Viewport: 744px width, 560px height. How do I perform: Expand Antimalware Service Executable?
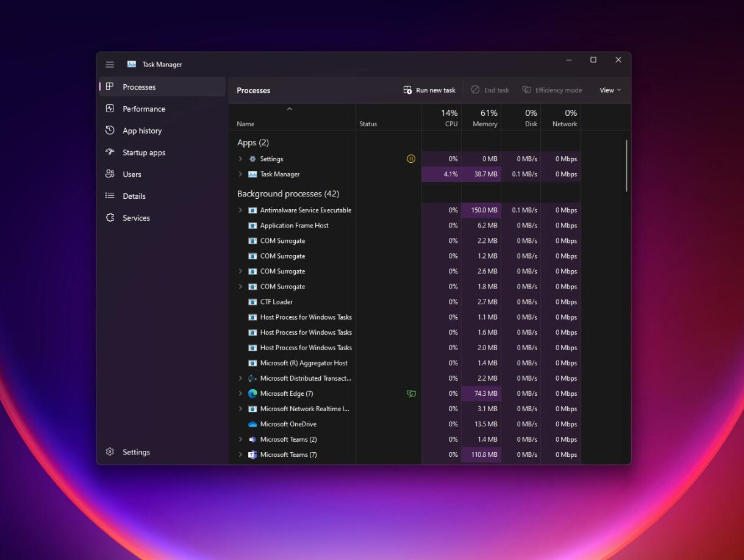point(240,210)
